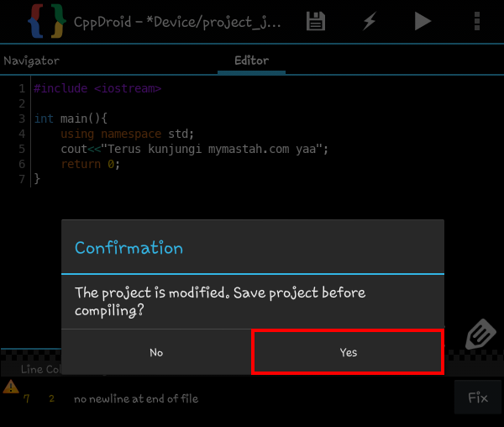This screenshot has height=427, width=504.
Task: Click the 'using namespace std;' line
Action: tap(127, 134)
